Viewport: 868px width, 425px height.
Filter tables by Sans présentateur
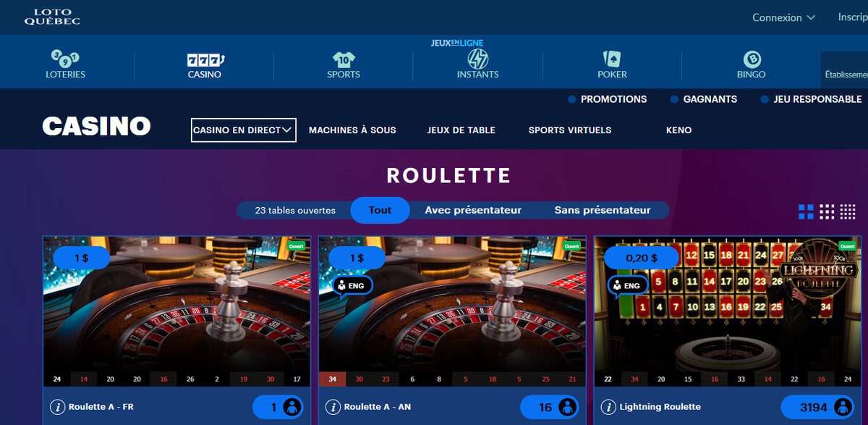pyautogui.click(x=603, y=210)
